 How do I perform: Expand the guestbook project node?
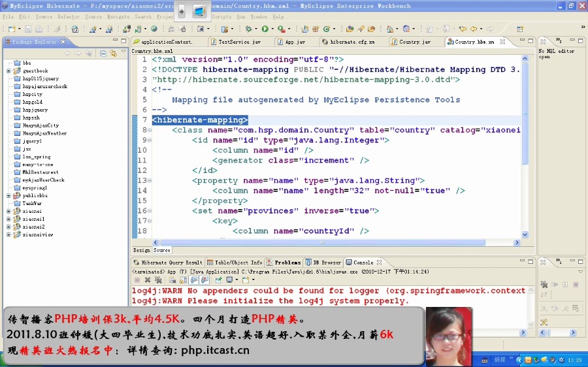point(8,71)
